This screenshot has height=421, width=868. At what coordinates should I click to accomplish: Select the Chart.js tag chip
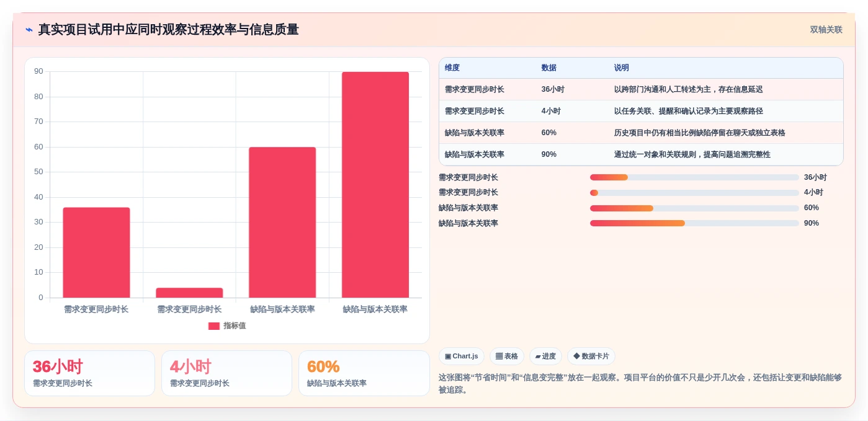pyautogui.click(x=462, y=357)
